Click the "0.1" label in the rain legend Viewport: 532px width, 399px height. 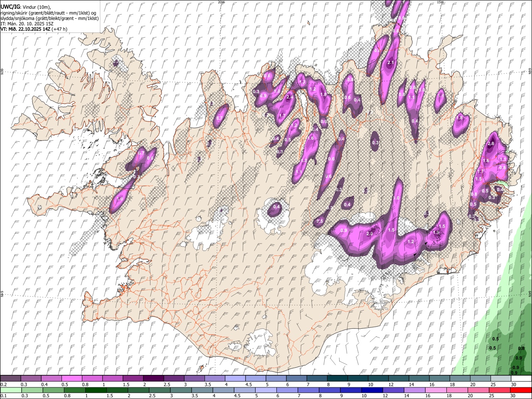3,396
